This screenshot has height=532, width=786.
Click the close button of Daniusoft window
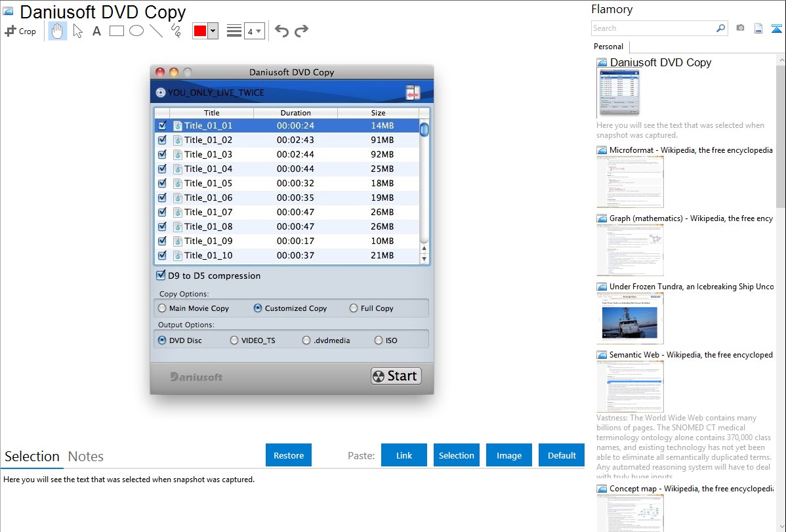160,72
